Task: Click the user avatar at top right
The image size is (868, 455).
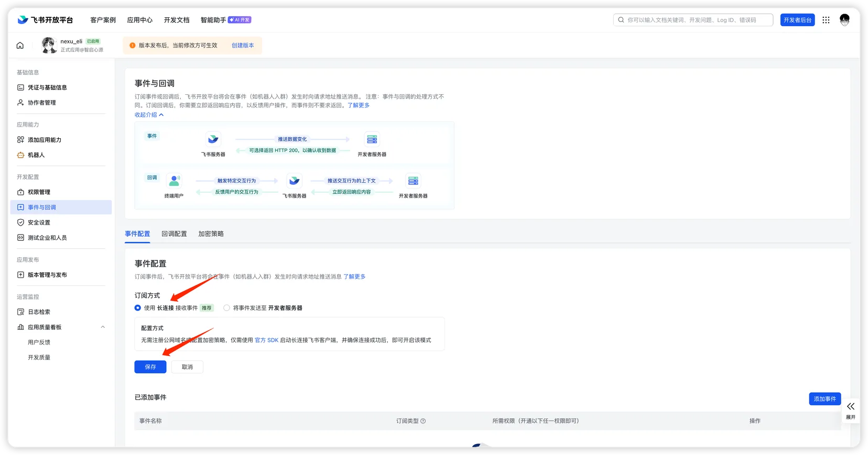Action: coord(844,20)
